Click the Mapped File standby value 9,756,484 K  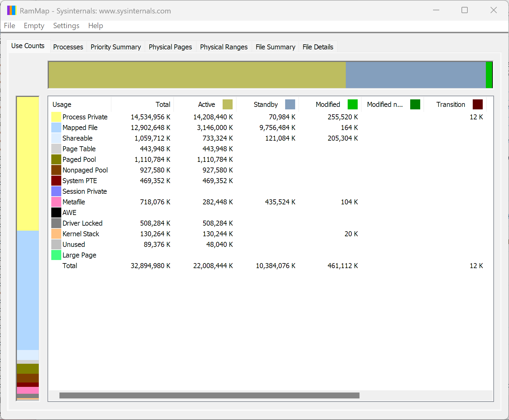click(277, 127)
